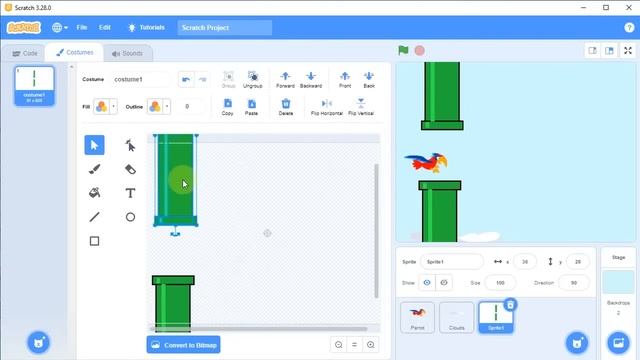
Task: Click the sprite Direction field
Action: click(573, 282)
